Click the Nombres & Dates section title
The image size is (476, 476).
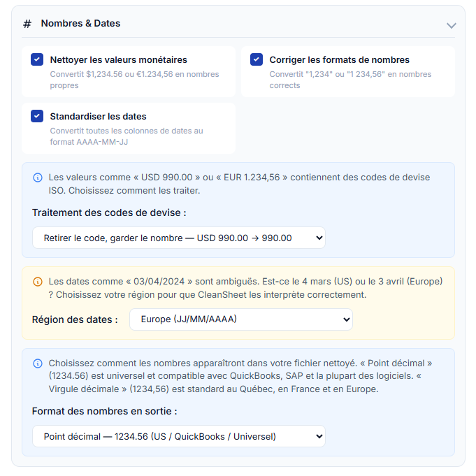(80, 24)
